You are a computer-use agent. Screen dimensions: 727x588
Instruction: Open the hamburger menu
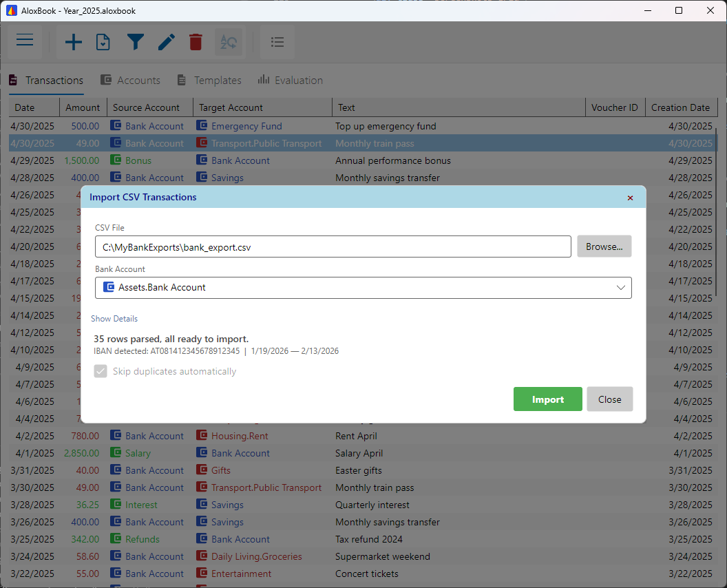pyautogui.click(x=25, y=41)
